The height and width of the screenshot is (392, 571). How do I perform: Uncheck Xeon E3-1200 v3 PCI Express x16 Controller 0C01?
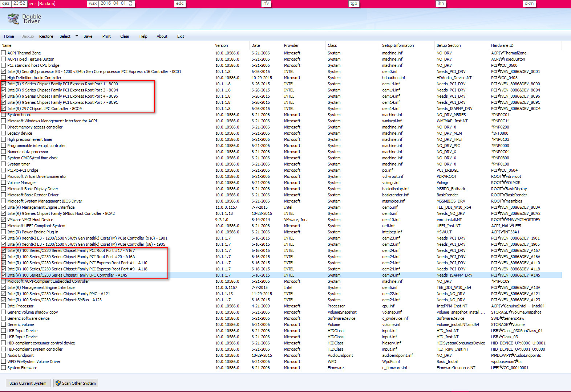(x=4, y=72)
